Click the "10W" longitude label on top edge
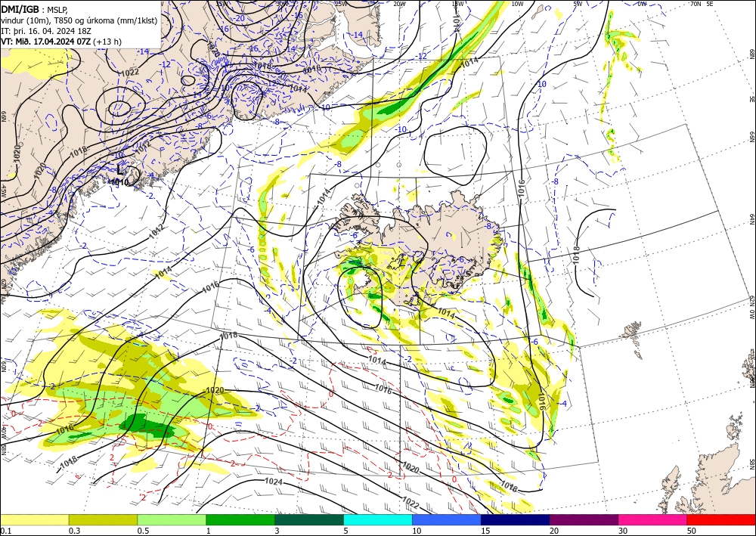This screenshot has width=756, height=536. tap(517, 4)
